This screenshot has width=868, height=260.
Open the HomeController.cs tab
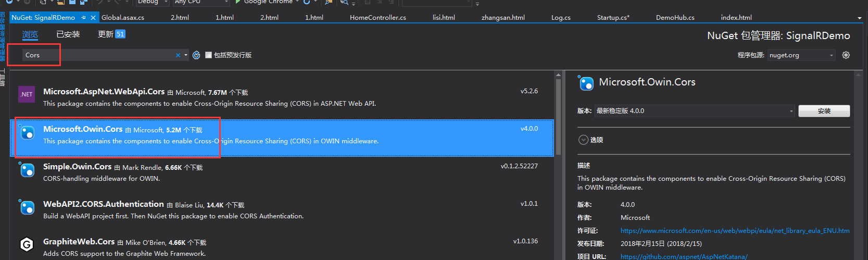[x=378, y=18]
